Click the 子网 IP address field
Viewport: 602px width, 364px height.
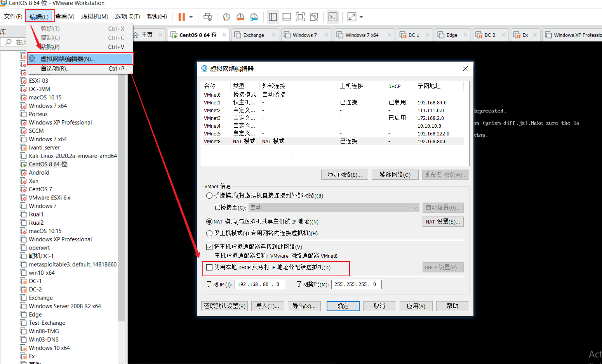pos(259,284)
